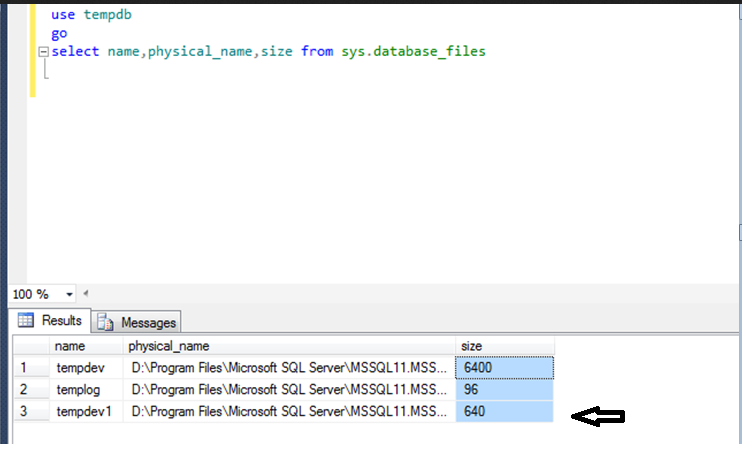Collapse the select statement outline toggle
This screenshot has height=463, width=742.
43,52
